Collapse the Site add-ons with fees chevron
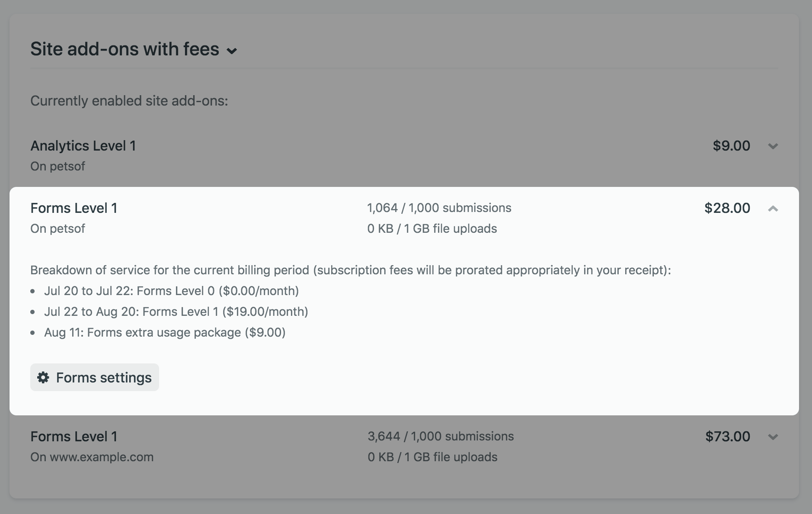 click(232, 51)
